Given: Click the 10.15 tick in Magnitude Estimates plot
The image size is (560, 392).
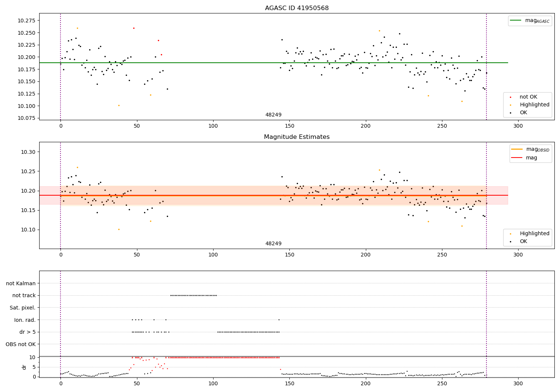Looking at the screenshot, I should [x=28, y=210].
